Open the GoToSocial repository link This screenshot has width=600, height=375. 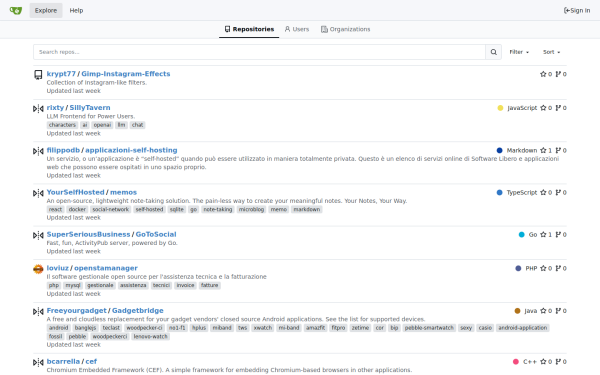click(x=156, y=234)
